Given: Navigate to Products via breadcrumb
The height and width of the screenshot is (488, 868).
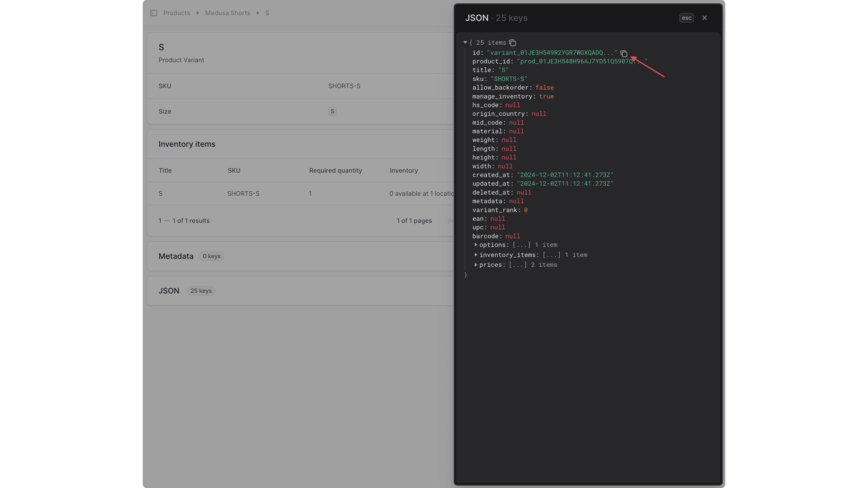Looking at the screenshot, I should tap(177, 13).
